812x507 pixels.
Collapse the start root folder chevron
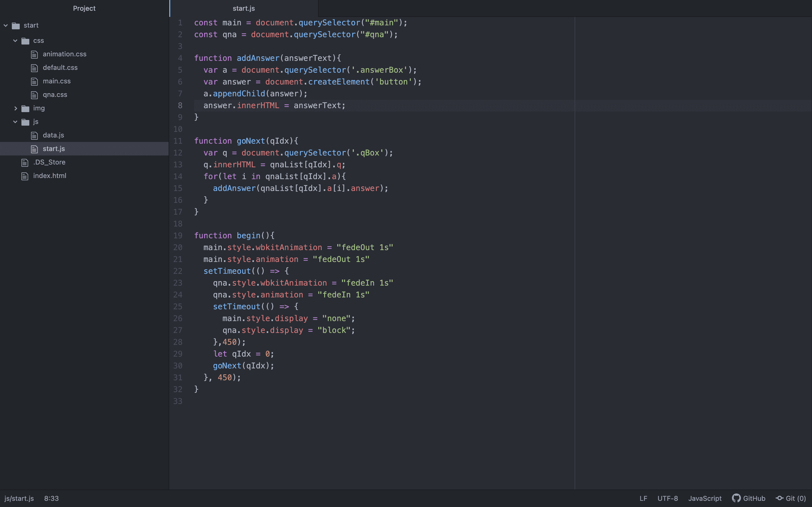6,25
